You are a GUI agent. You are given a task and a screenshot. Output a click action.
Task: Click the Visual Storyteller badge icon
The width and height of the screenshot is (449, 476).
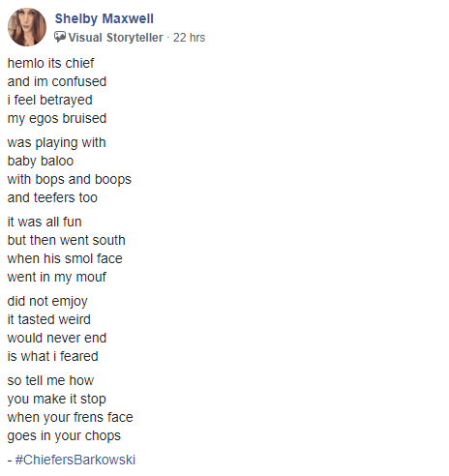coord(60,37)
